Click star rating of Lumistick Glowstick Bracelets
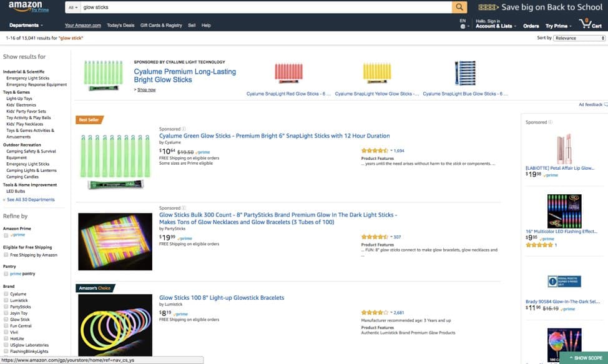608x364 pixels. pyautogui.click(x=375, y=312)
